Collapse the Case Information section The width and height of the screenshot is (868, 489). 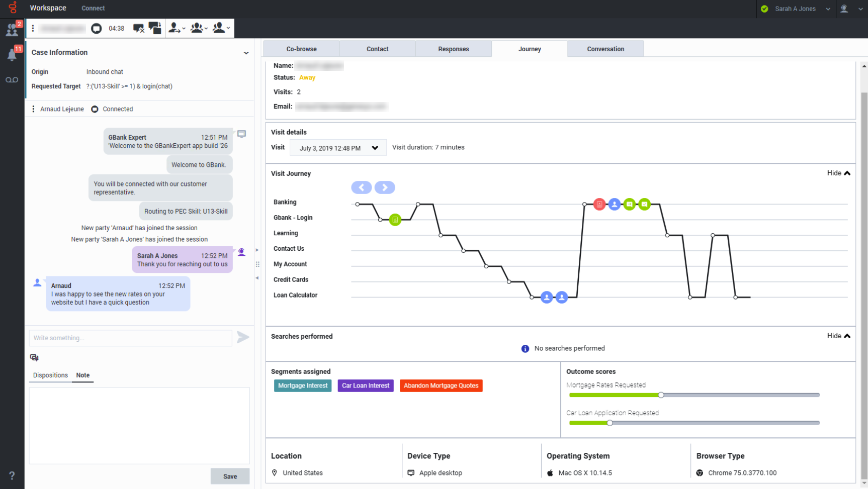pos(246,53)
